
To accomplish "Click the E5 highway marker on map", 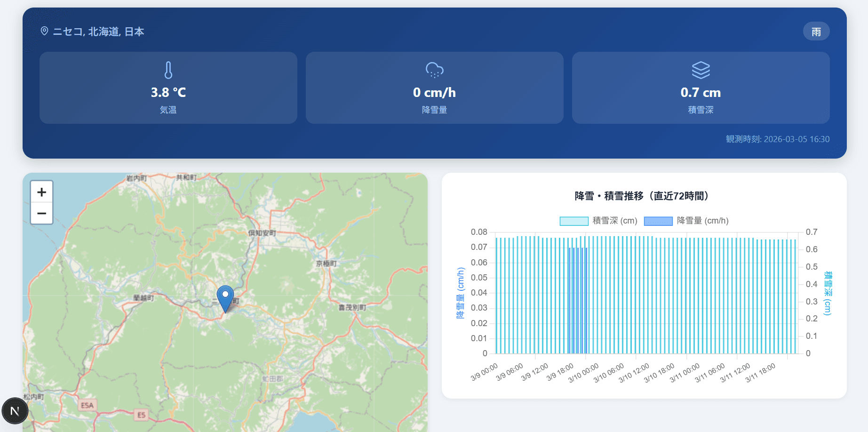I will [x=141, y=415].
